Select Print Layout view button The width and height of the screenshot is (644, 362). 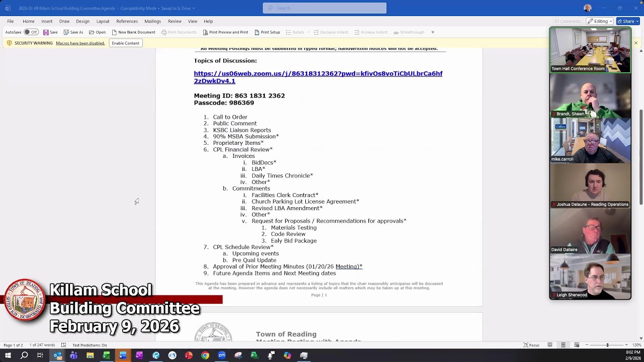563,345
